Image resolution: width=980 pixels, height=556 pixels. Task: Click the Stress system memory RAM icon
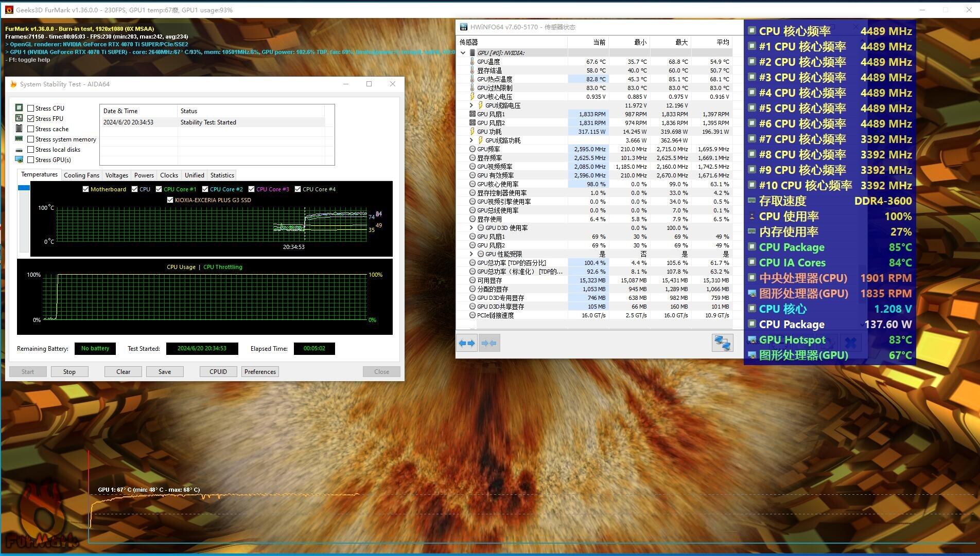pos(19,139)
